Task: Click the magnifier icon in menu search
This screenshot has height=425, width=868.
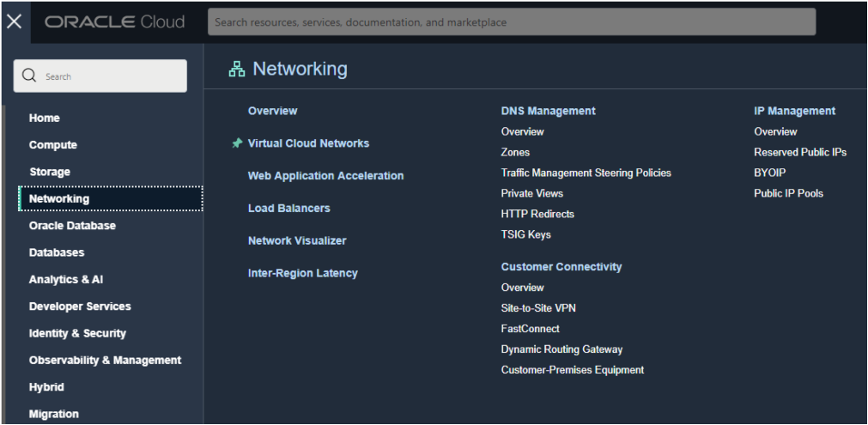Action: click(29, 76)
